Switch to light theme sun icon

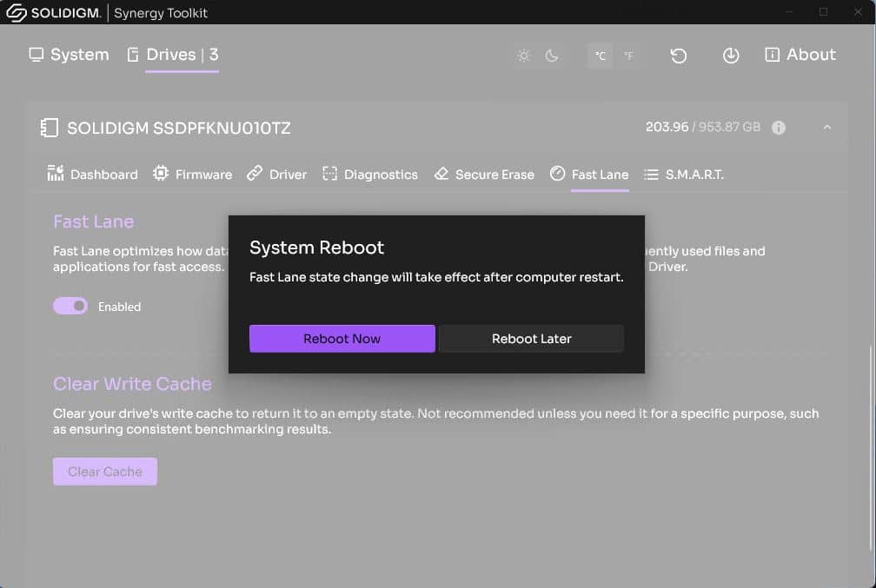click(523, 56)
